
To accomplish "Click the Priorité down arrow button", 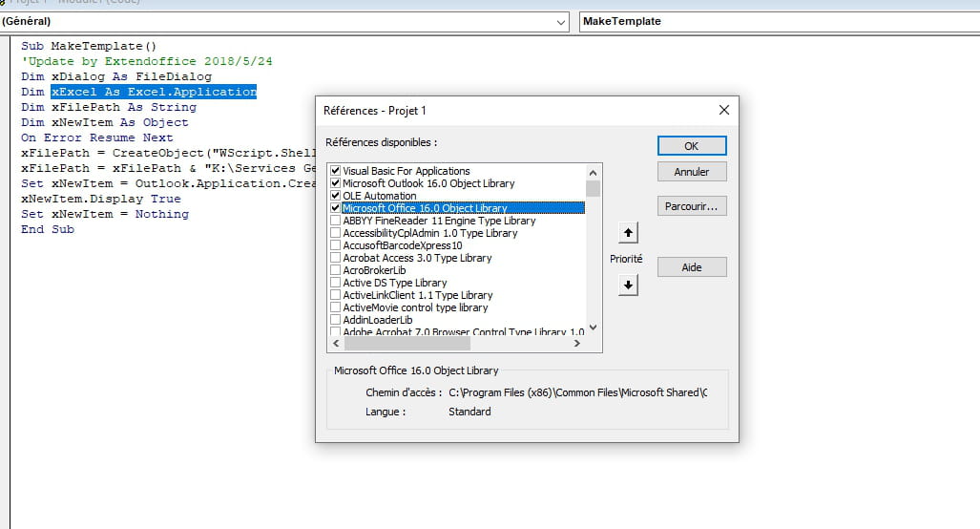I will pos(628,286).
